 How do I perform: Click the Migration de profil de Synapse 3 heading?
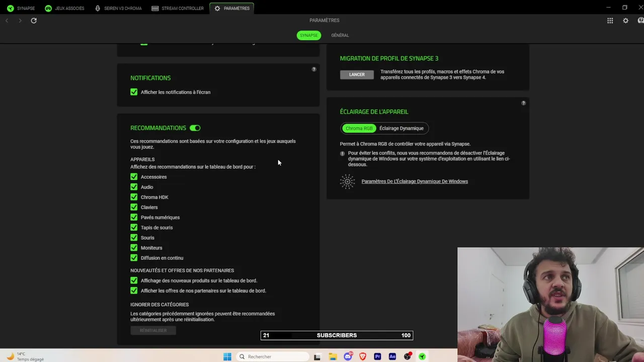[389, 58]
